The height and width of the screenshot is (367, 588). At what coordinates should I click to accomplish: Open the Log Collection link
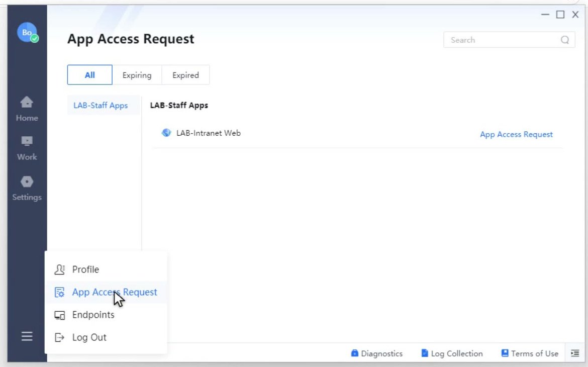(x=452, y=353)
